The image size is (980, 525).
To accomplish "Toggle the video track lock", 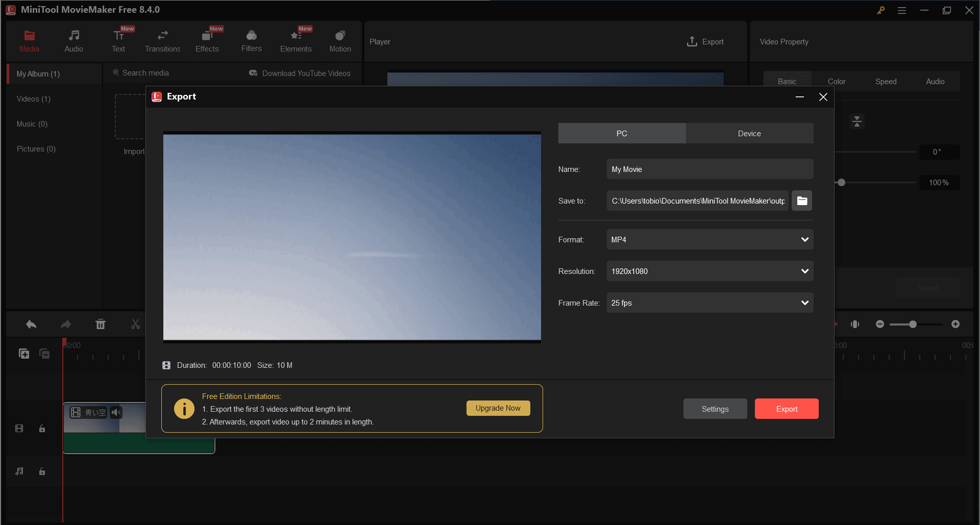I will tap(42, 429).
